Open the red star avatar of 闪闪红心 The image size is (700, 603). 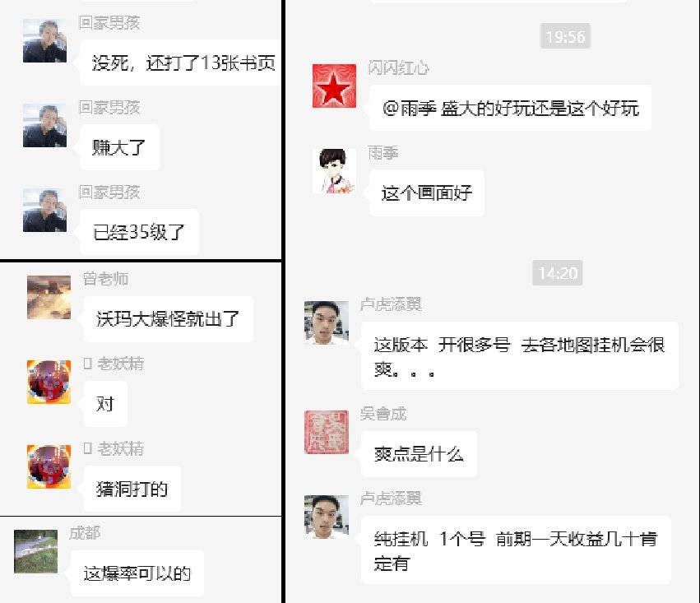pos(334,86)
